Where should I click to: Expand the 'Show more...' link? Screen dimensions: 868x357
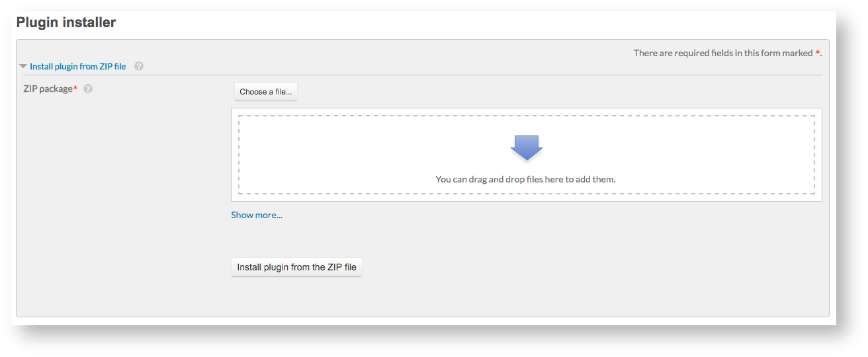pos(257,215)
